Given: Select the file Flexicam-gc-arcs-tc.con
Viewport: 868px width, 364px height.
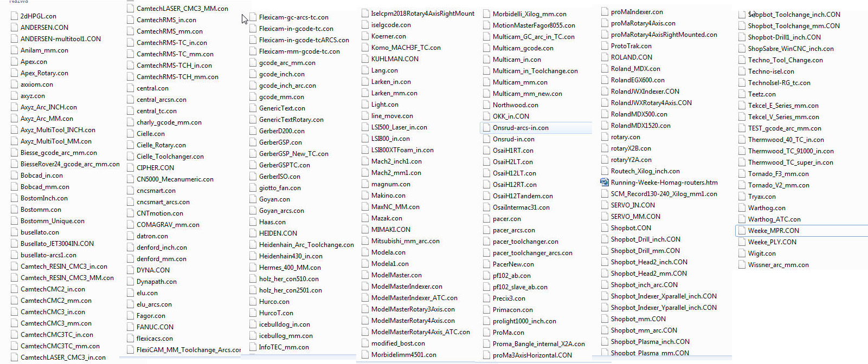Looking at the screenshot, I should (x=294, y=17).
